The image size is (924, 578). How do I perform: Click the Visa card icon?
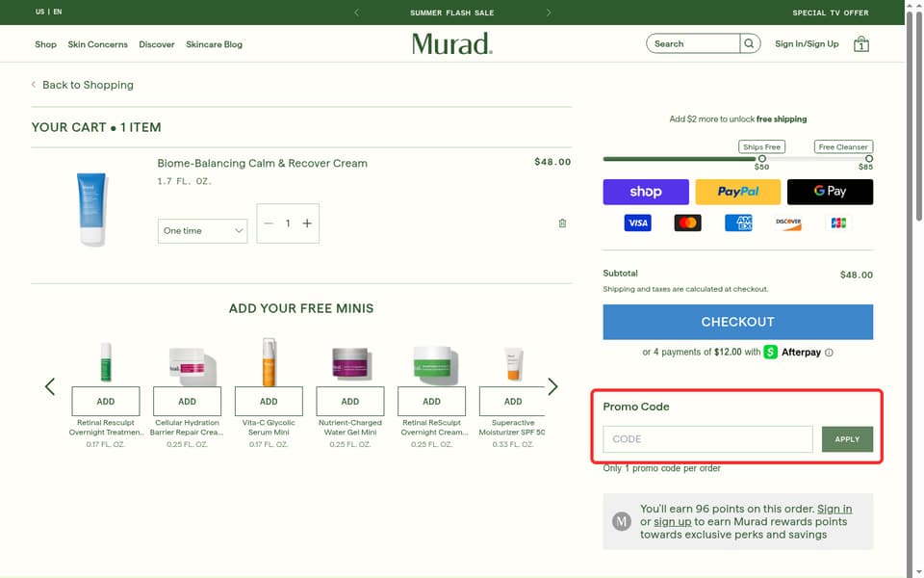(637, 223)
